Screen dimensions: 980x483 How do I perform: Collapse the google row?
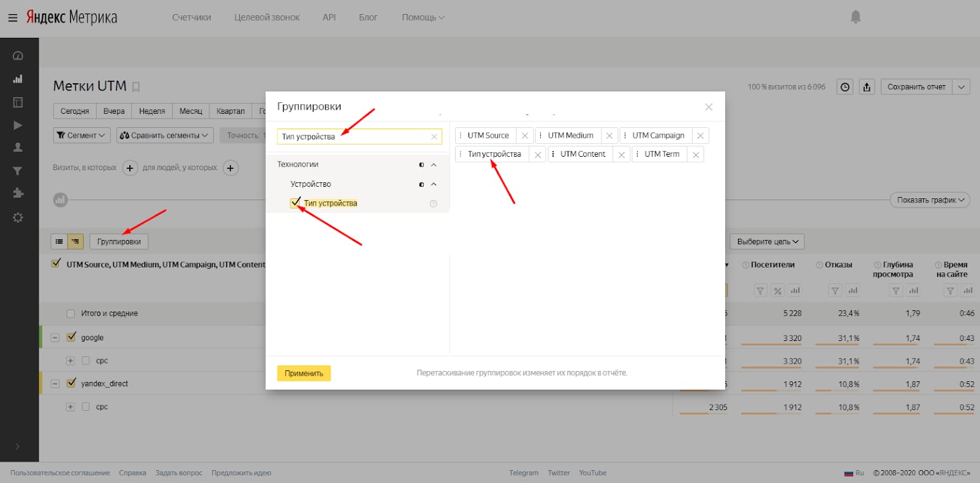55,337
